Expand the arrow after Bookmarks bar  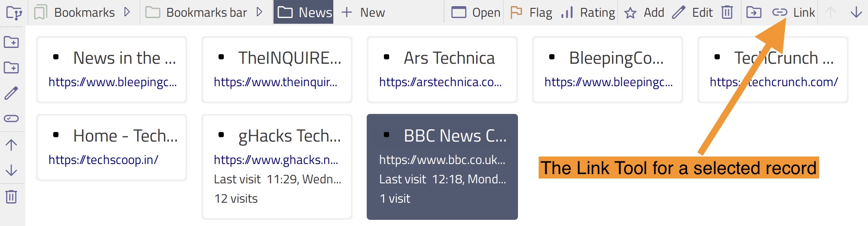tap(259, 12)
